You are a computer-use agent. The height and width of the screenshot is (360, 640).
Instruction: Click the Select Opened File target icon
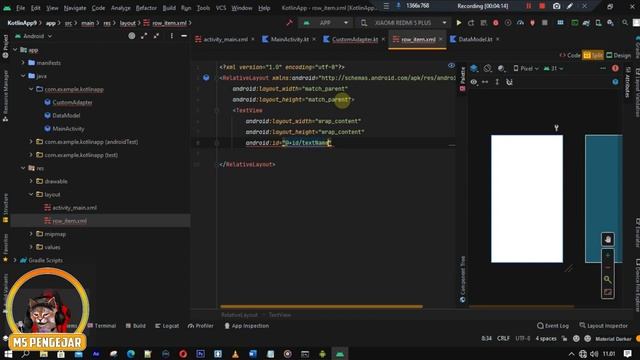[x=131, y=36]
